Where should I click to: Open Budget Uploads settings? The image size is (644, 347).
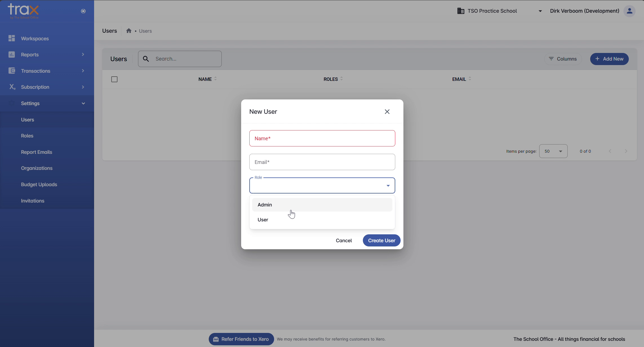47,184
